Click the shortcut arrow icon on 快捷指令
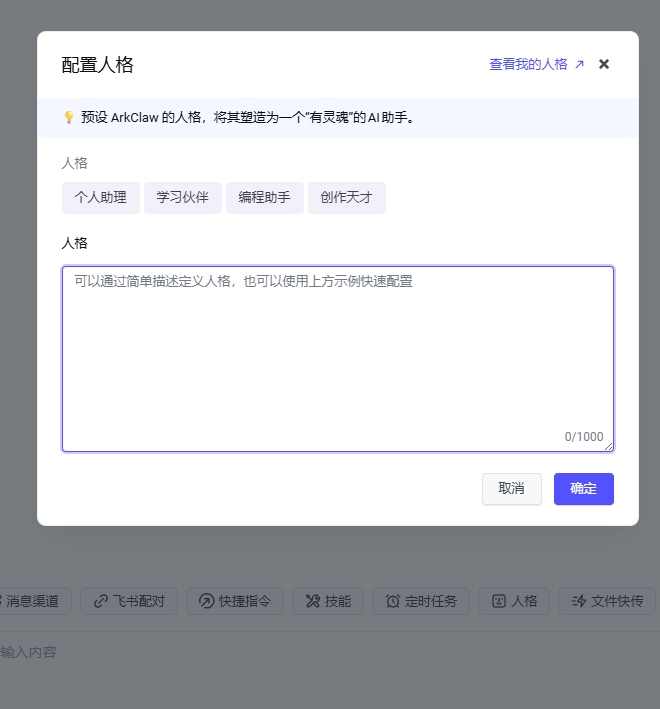 [x=207, y=601]
